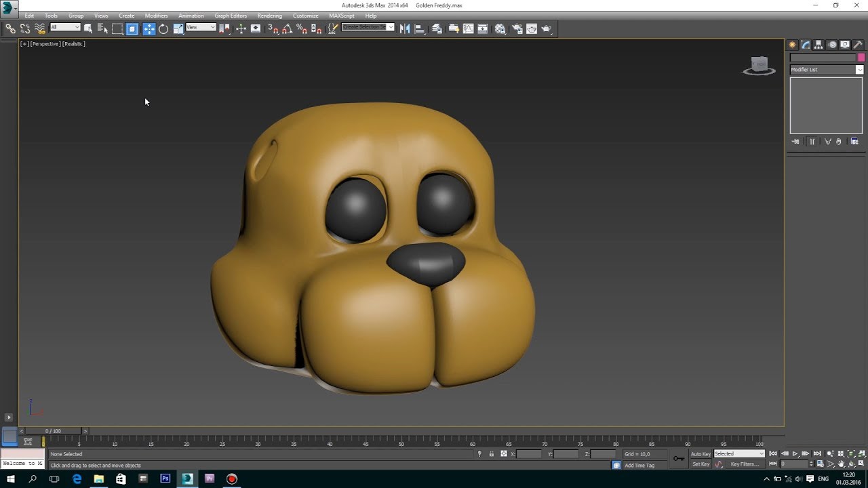Viewport: 868px width, 488px height.
Task: Open the Select by Name dialog
Action: click(103, 28)
